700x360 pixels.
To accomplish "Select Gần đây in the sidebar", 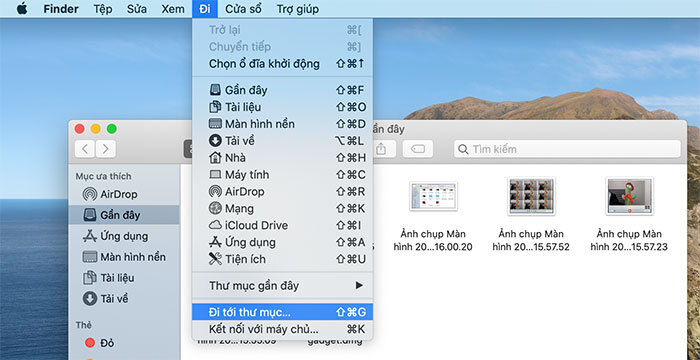I will (x=125, y=215).
